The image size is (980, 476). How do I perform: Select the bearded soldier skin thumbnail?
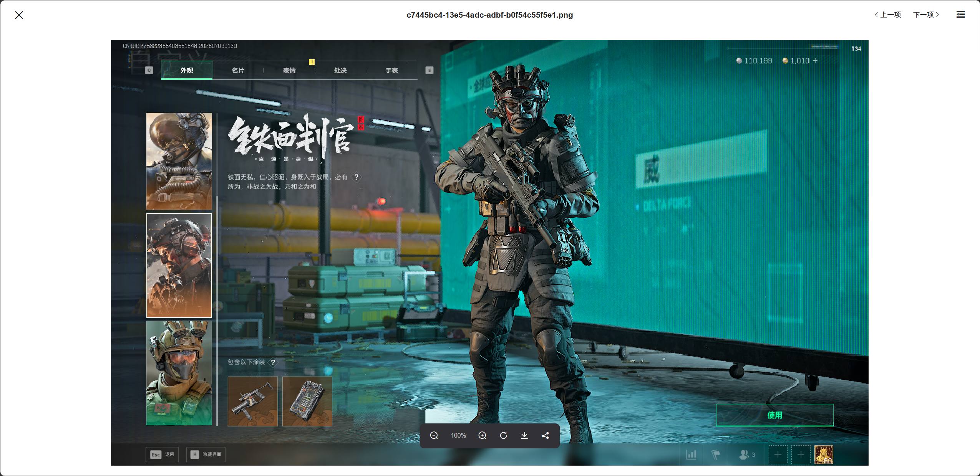pyautogui.click(x=179, y=266)
